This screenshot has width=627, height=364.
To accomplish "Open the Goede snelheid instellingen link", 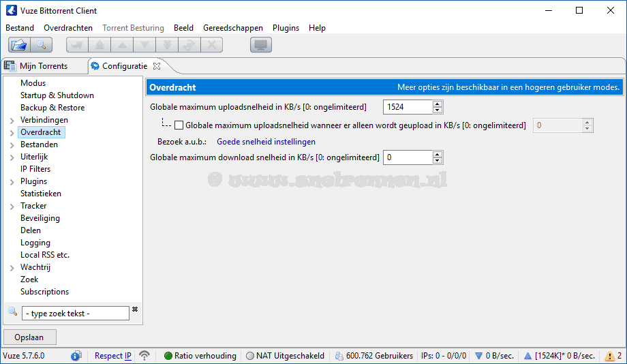I will pos(266,142).
